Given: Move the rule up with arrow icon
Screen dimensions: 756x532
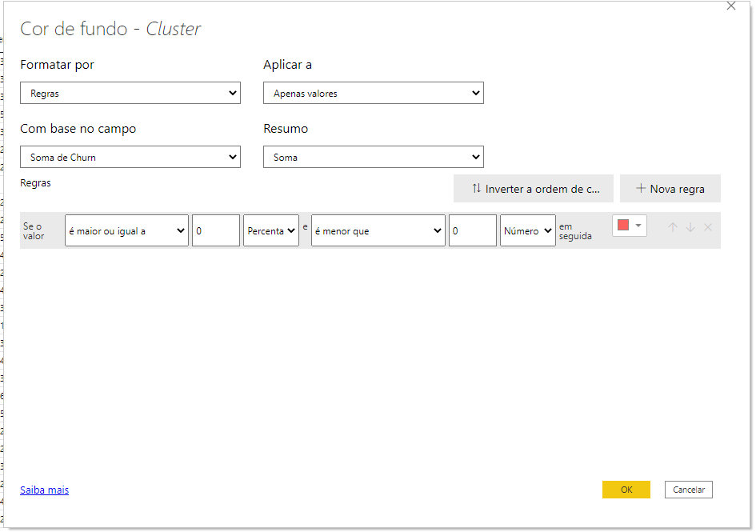Looking at the screenshot, I should pos(673,227).
